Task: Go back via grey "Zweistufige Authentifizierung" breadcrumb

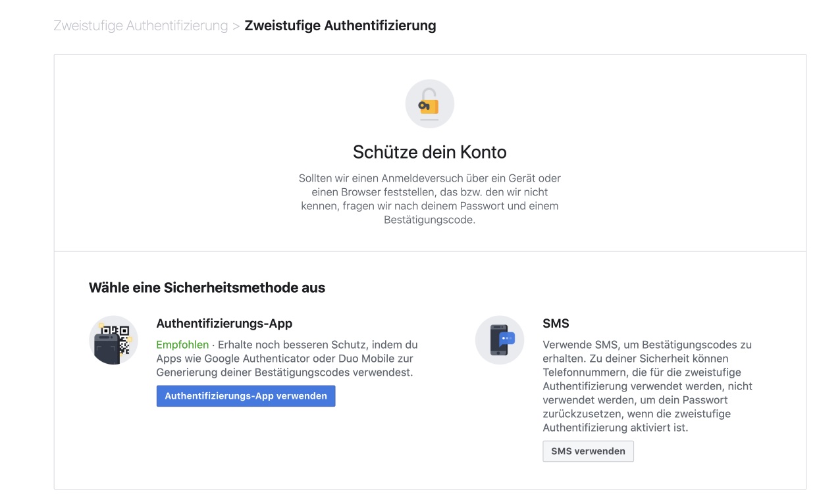Action: tap(140, 26)
